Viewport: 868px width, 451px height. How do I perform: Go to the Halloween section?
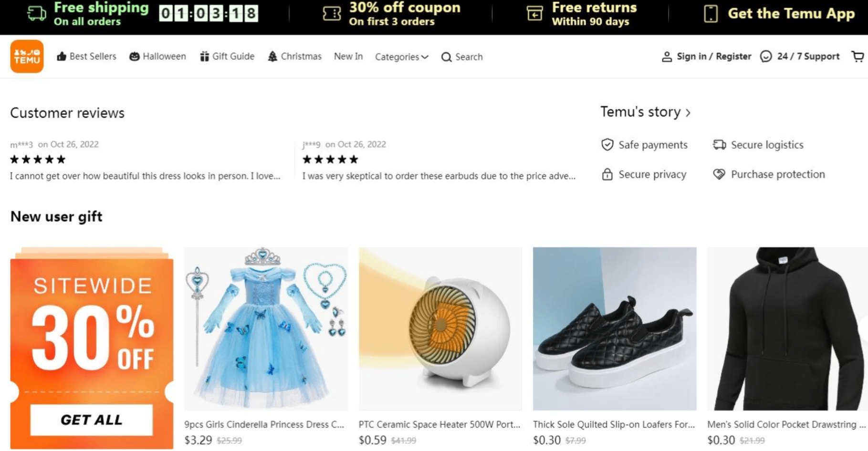157,56
